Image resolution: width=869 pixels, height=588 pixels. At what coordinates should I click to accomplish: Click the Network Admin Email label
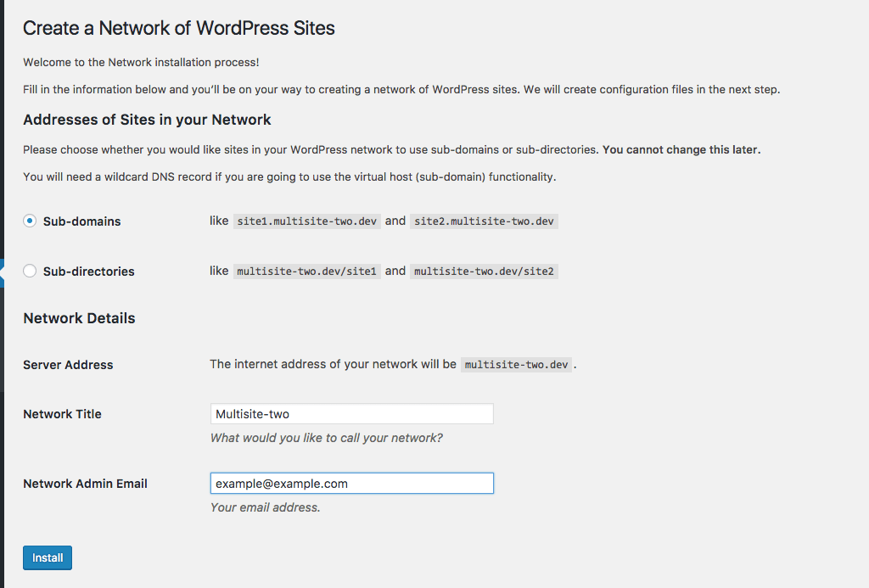86,484
